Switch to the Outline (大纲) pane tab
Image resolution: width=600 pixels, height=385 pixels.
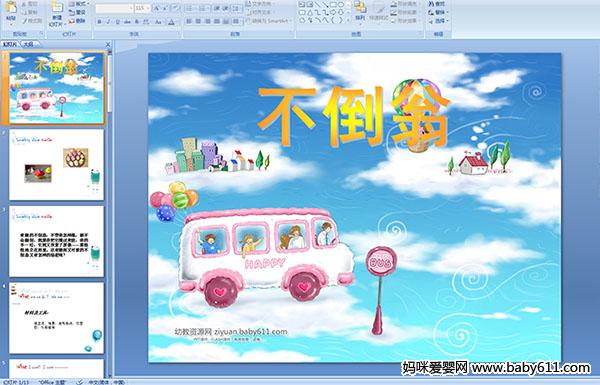28,44
